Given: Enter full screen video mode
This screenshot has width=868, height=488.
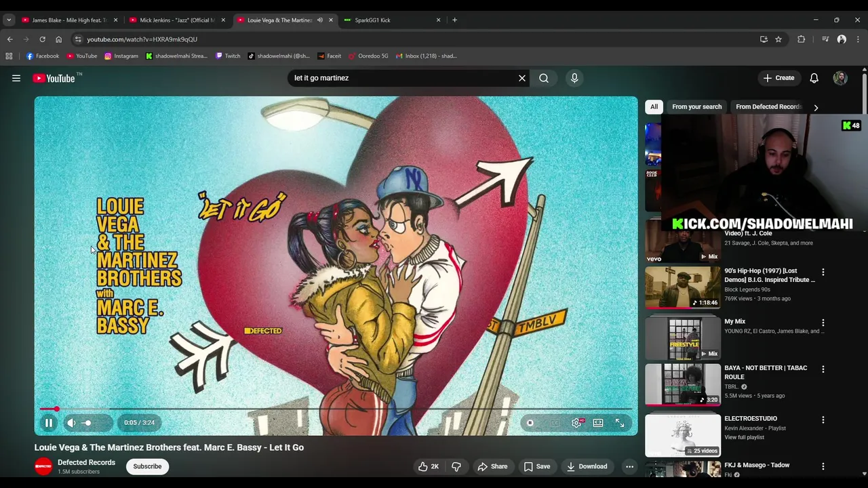Looking at the screenshot, I should tap(620, 423).
